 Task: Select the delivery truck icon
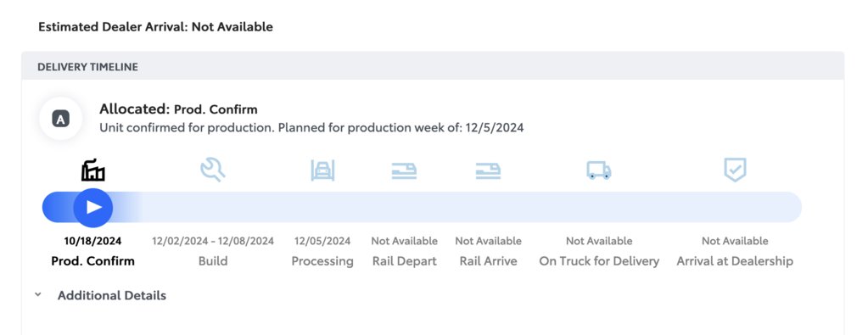pyautogui.click(x=599, y=170)
